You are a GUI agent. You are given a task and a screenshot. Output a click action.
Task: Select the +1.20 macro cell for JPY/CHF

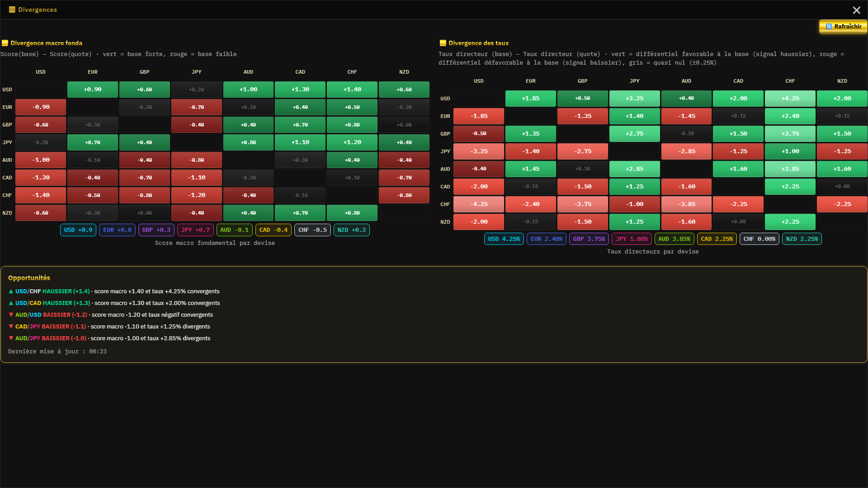352,142
